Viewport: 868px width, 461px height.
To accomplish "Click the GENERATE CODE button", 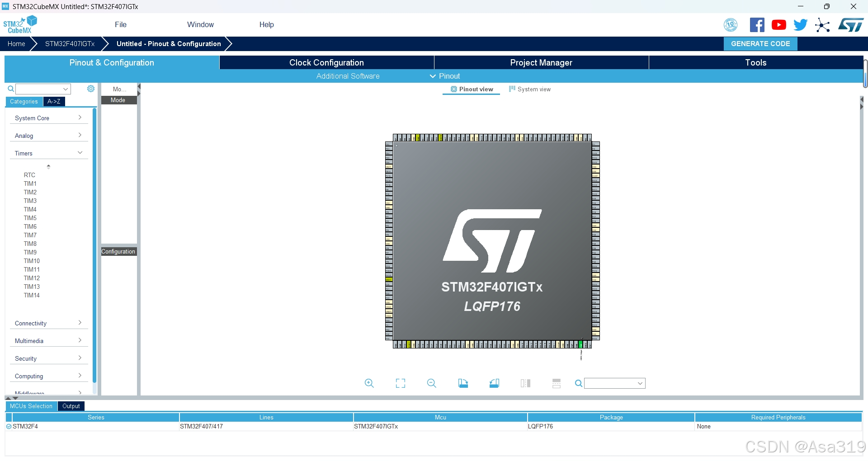I will click(760, 44).
